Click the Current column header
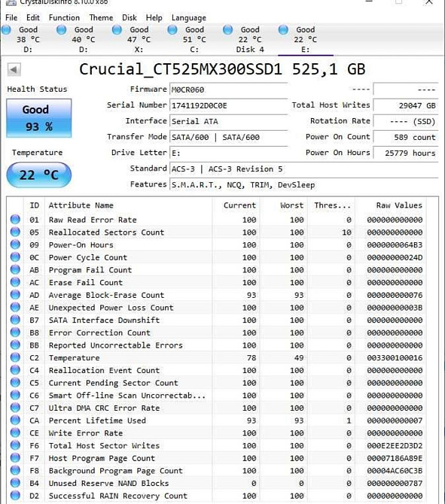 point(236,205)
